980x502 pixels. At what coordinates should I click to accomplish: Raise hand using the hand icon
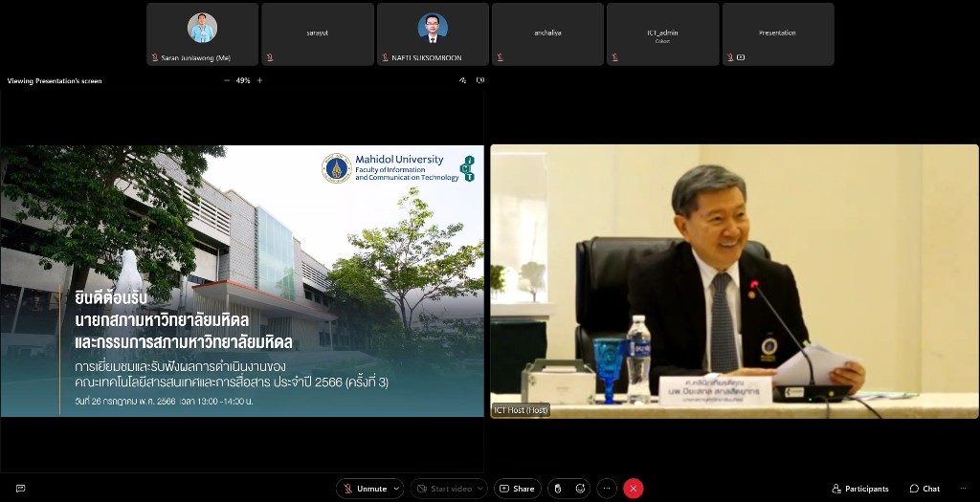[558, 489]
